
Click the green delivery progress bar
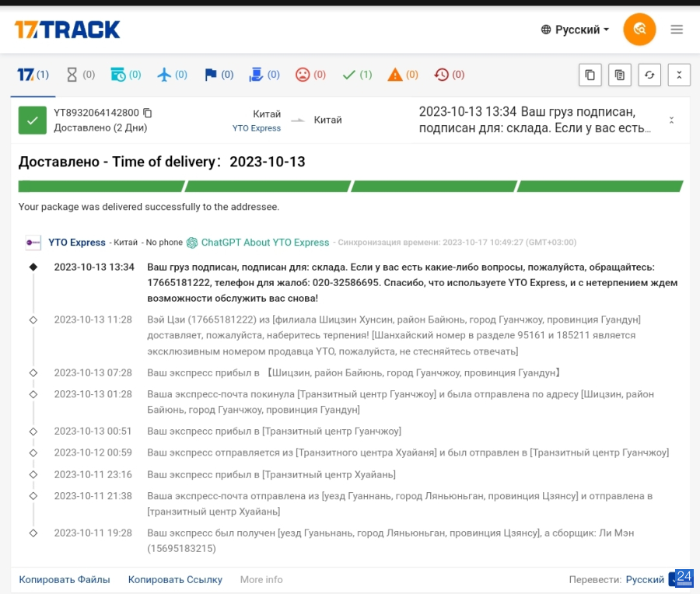click(351, 186)
